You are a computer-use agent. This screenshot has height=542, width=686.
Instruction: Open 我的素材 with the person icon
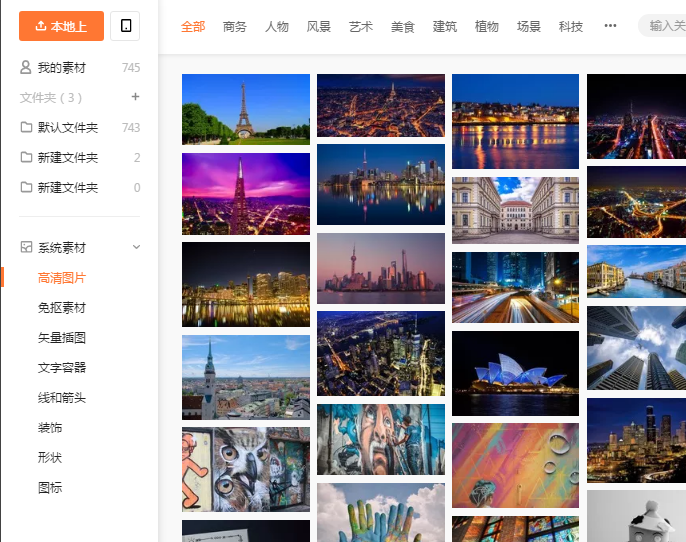tap(80, 68)
